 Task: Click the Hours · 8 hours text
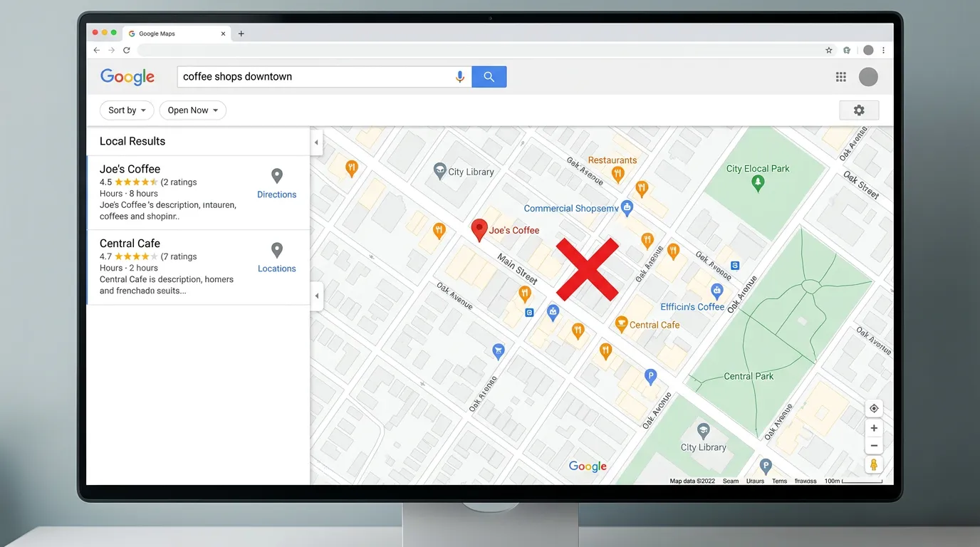point(129,194)
